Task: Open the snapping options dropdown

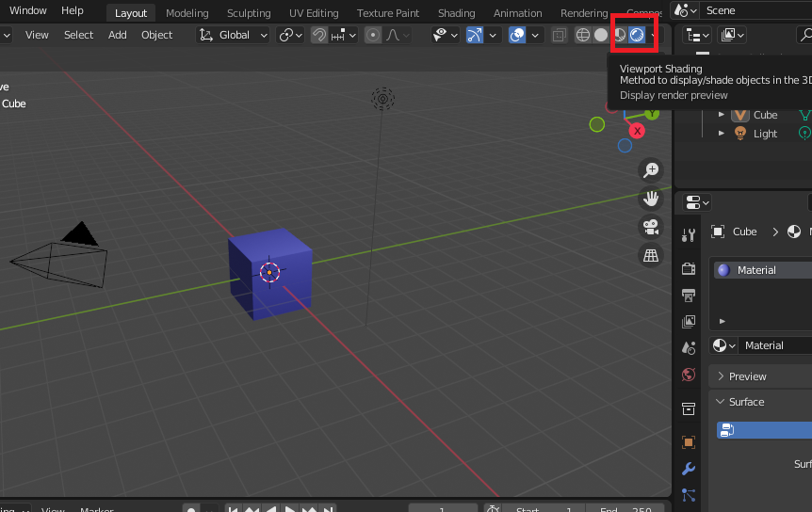Action: (x=344, y=35)
